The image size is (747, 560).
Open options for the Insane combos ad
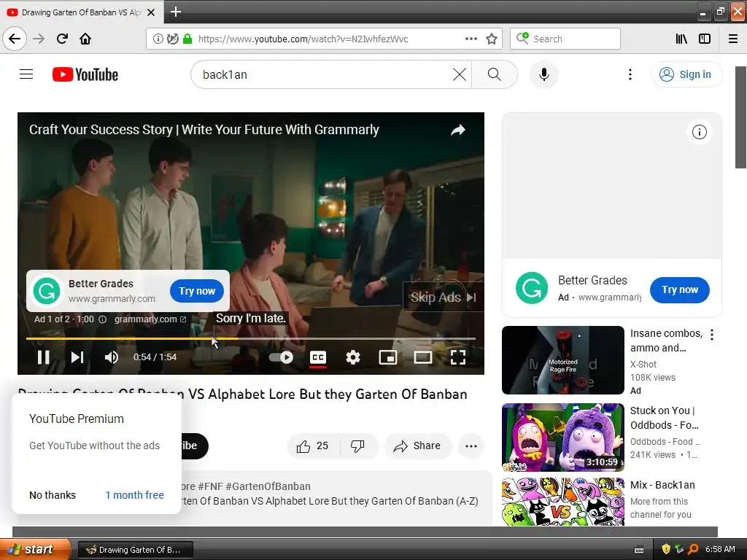pyautogui.click(x=712, y=335)
